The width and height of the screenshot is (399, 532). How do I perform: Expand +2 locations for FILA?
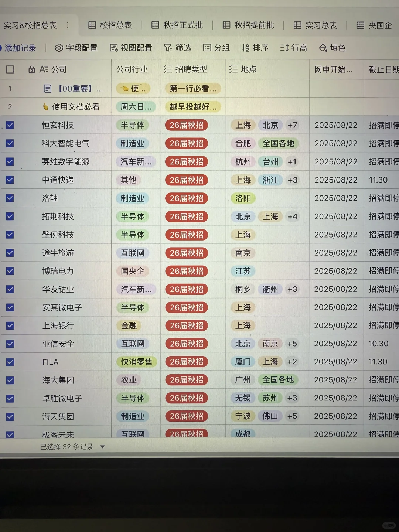click(292, 362)
